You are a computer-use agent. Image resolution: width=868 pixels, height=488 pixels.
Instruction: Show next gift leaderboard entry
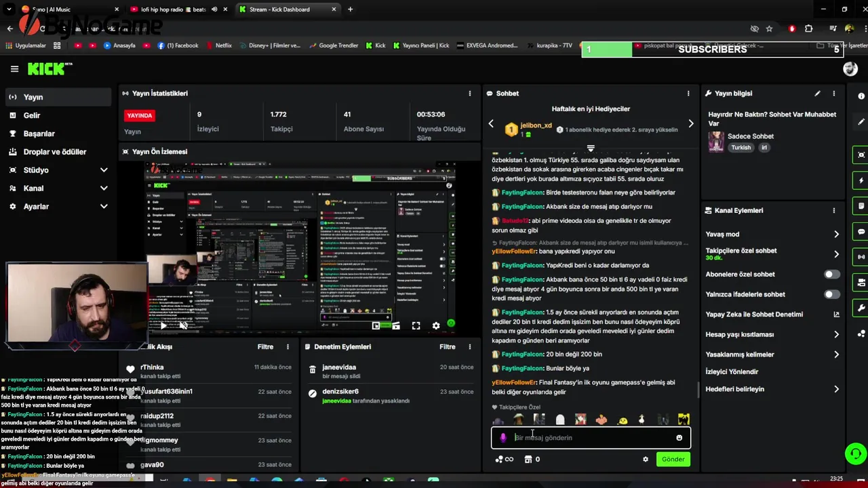coord(690,123)
